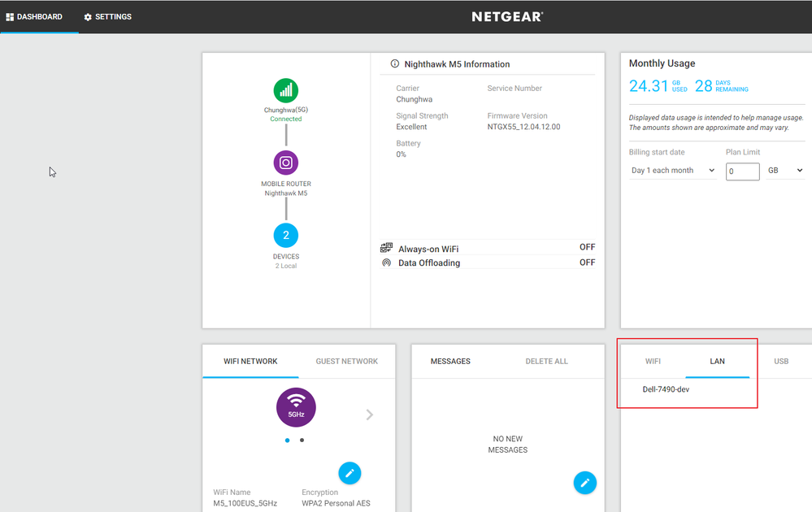Click the purple 5GHz WiFi icon
Screen dimensions: 812x512
pos(296,407)
